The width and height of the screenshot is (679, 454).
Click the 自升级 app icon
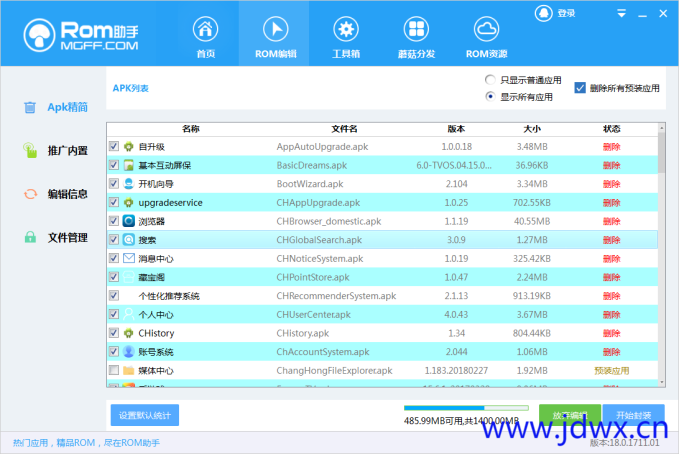tap(129, 146)
